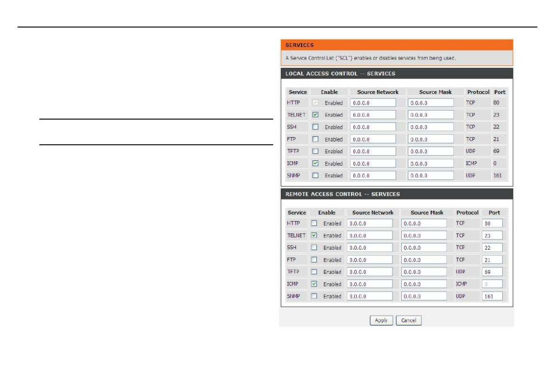Edit local HTTP Source Mask field
This screenshot has width=554, height=392.
(431, 103)
